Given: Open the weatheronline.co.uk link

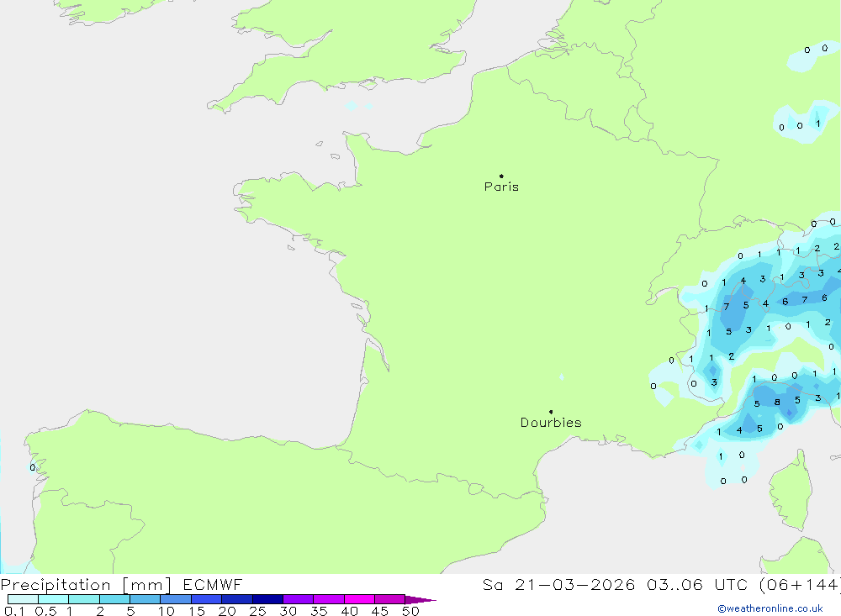Looking at the screenshot, I should 770,608.
